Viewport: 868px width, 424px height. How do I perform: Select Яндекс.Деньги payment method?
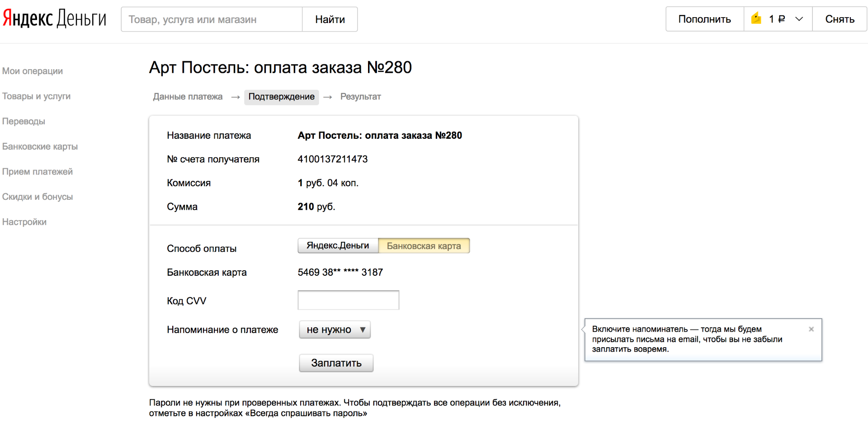tap(338, 245)
